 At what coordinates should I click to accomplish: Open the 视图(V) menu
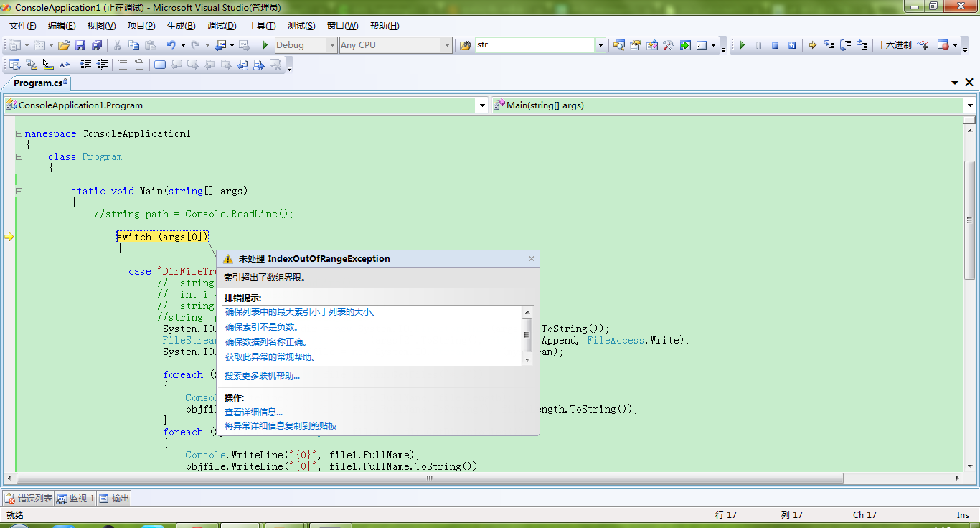coord(101,26)
